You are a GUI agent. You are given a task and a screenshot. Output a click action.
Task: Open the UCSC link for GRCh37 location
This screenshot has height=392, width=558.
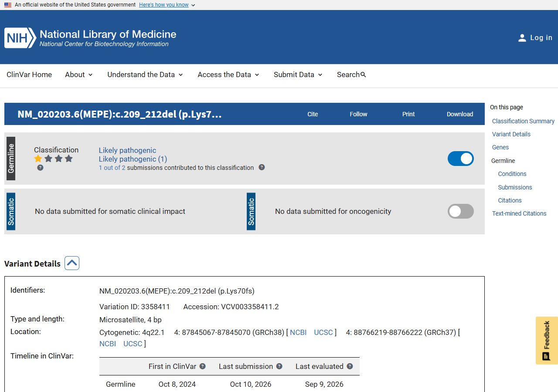point(133,344)
